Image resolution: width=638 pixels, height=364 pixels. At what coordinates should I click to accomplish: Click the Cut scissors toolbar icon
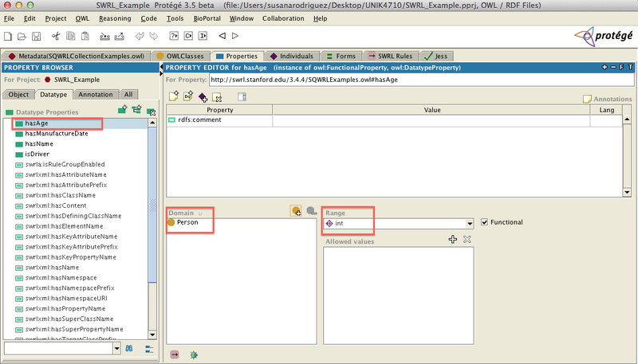(56, 36)
